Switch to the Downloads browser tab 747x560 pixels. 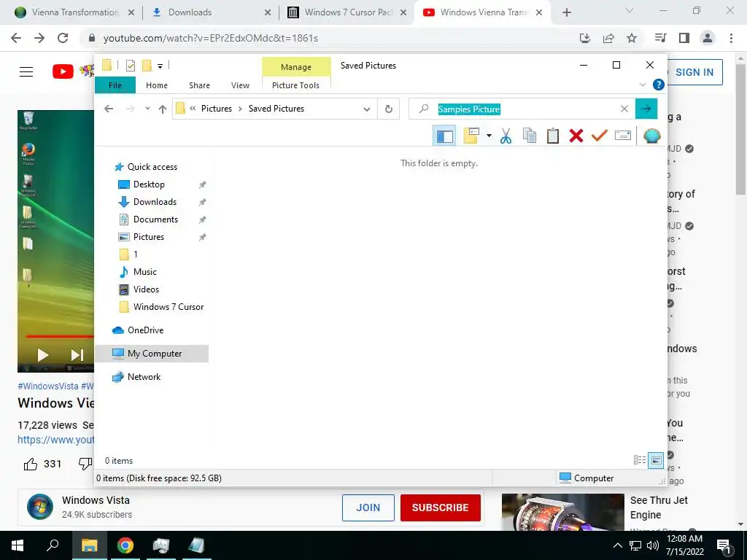pyautogui.click(x=211, y=12)
